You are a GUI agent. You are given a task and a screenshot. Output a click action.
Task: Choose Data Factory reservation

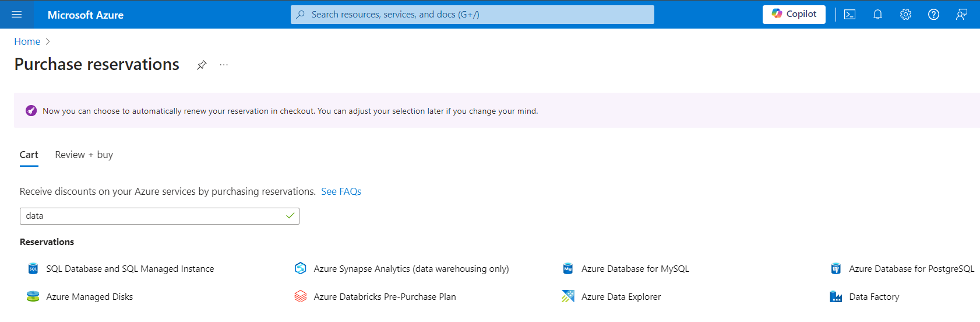tap(874, 297)
